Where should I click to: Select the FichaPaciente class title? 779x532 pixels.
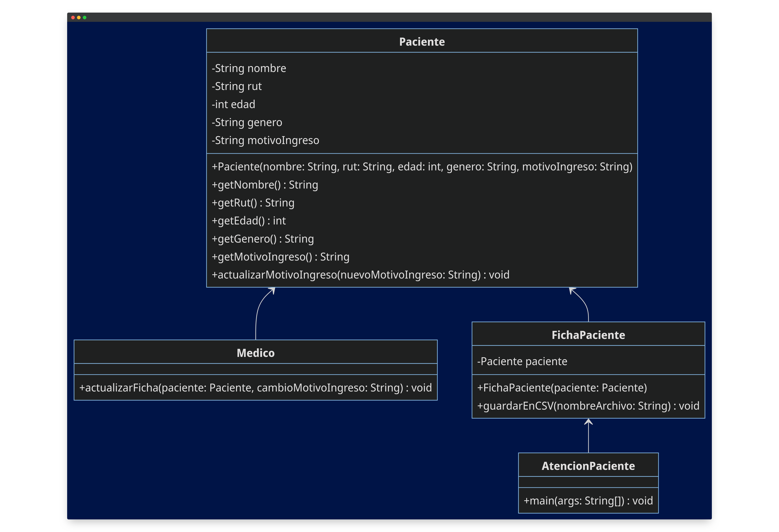(x=588, y=335)
